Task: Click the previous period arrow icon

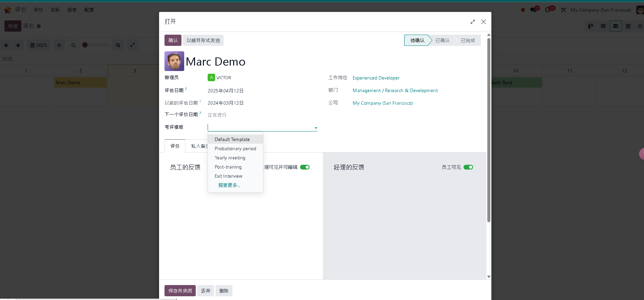Action: 6,45
